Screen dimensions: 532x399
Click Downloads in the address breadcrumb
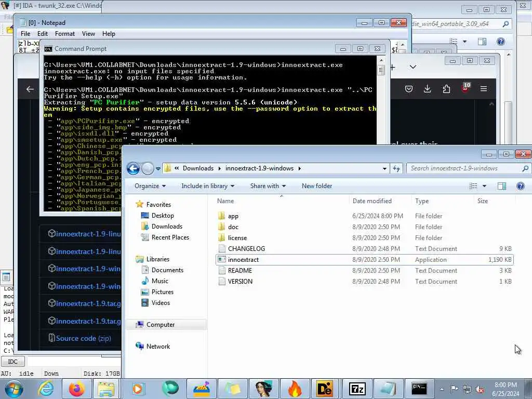(x=198, y=168)
